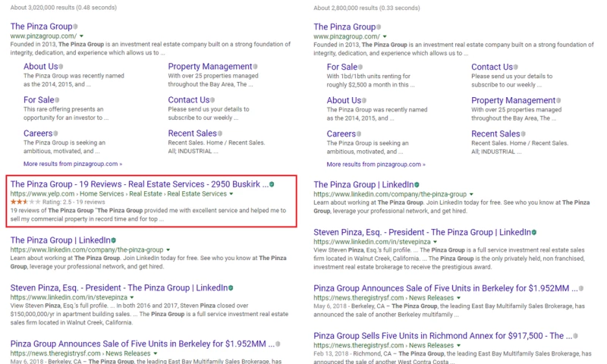The image size is (607, 364).
Task: Click grey badge beside left column's Contact Us
Action: (212, 100)
